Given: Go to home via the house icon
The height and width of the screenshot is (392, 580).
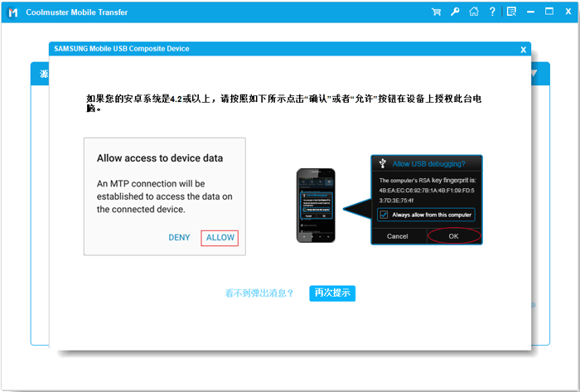Looking at the screenshot, I should 473,12.
